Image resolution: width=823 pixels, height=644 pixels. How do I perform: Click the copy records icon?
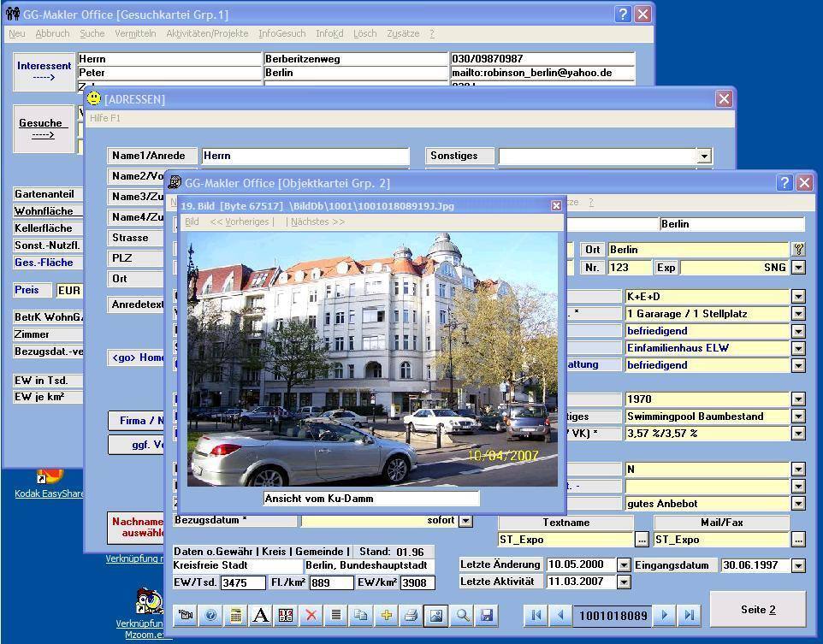pos(362,615)
